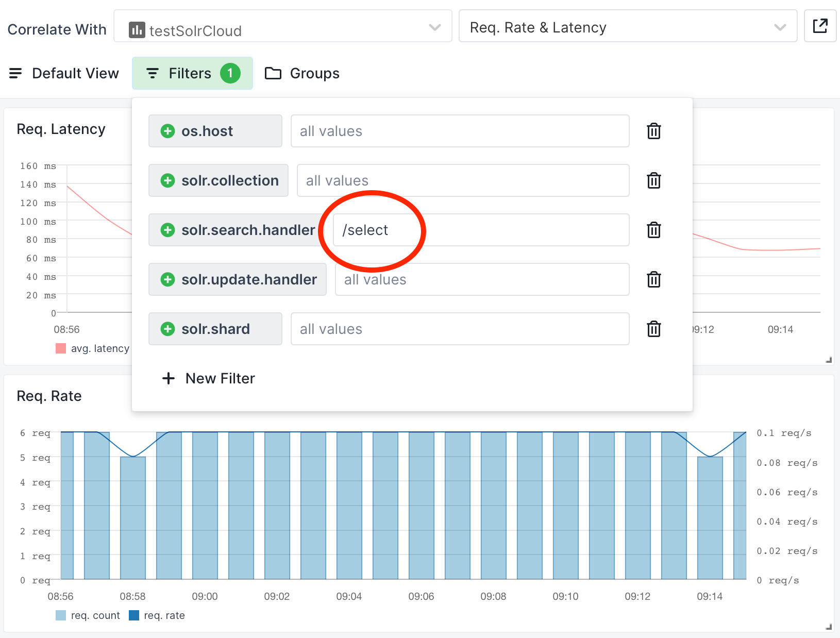
Task: Click the testSolrCloud chart app icon
Action: (137, 30)
